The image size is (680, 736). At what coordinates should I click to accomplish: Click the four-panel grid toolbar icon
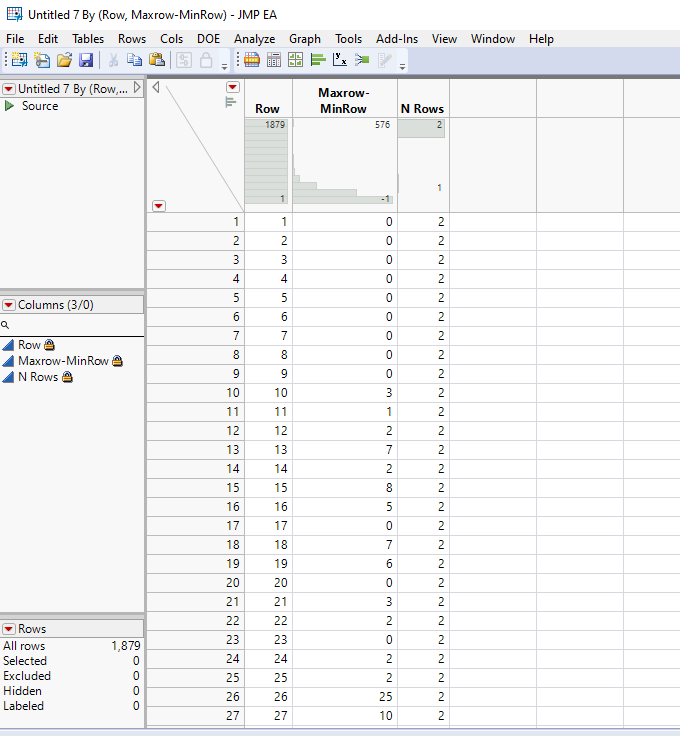point(296,60)
